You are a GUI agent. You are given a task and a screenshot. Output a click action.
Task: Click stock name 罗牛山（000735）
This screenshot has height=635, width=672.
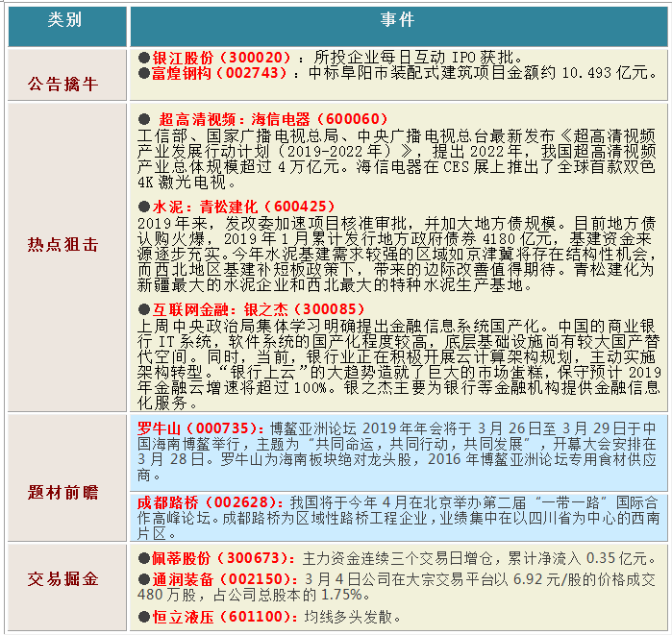tap(201, 428)
